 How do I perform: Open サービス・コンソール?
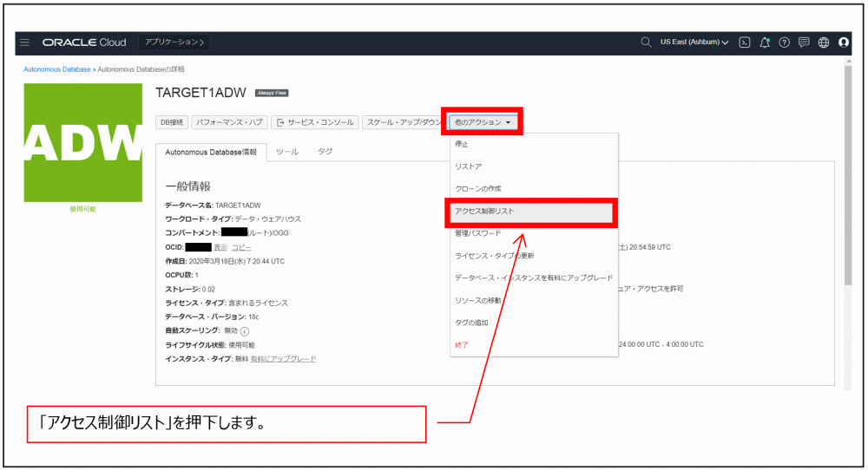[x=315, y=122]
